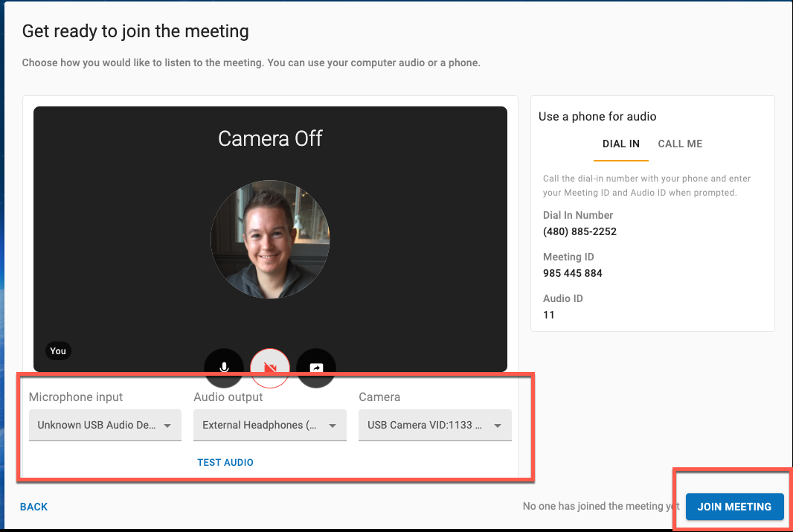Switch to the DIAL IN tab
The image size is (793, 532).
pos(621,144)
